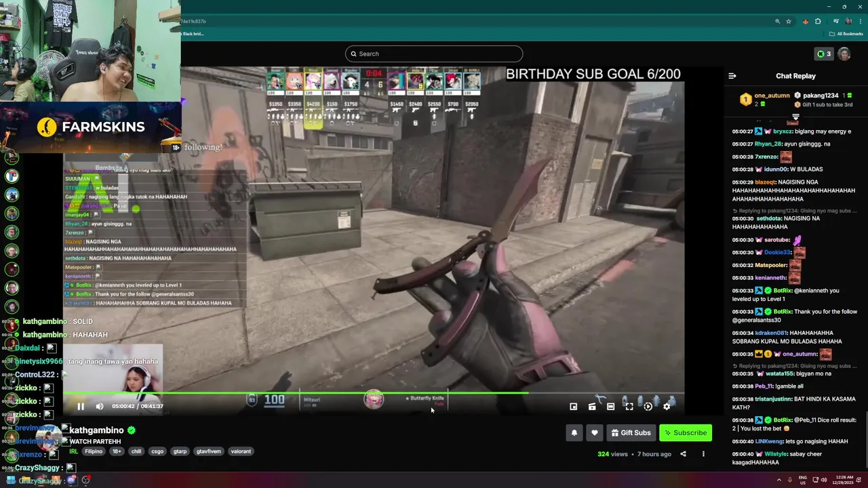The height and width of the screenshot is (488, 868).
Task: Click the heart follow button
Action: 595,433
